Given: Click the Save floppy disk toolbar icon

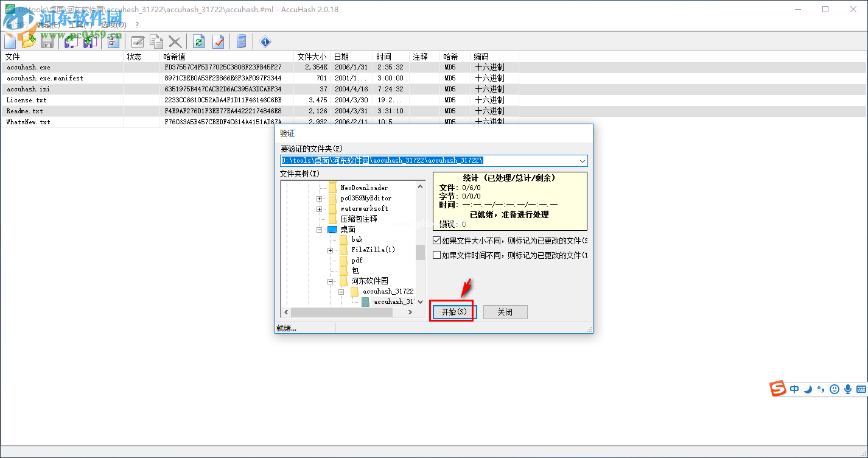Looking at the screenshot, I should [x=47, y=41].
